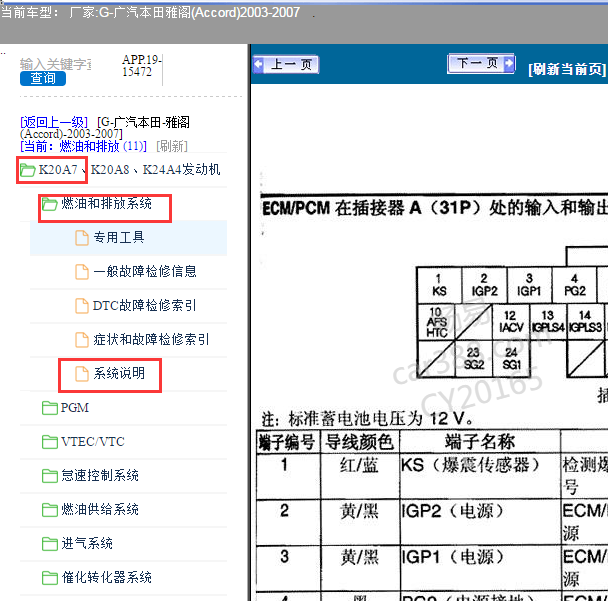
Task: Click document icon beside DTC故障检修索引
Action: click(x=81, y=306)
